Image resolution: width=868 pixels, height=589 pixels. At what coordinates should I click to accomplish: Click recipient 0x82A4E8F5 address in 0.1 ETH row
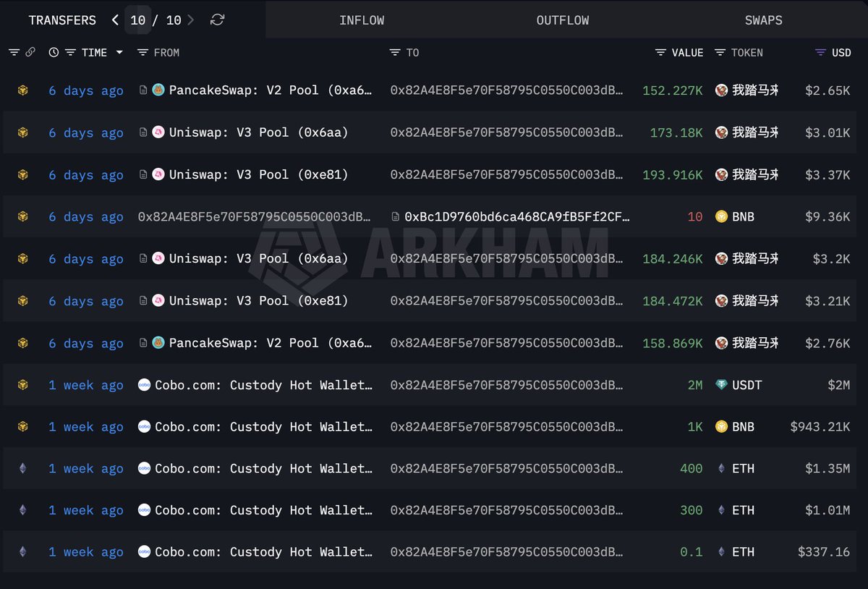[506, 552]
